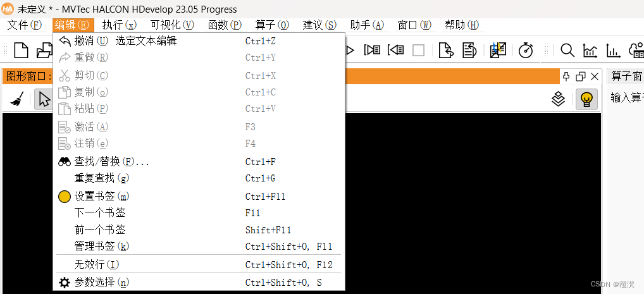Open the 助手(A) menu
Viewport: 644px width, 294px height.
(367, 25)
